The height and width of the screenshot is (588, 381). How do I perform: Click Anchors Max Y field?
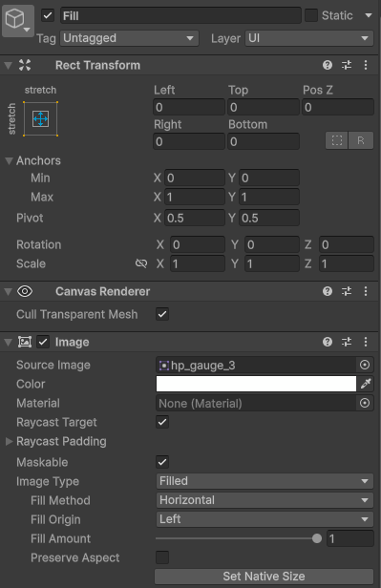coord(269,197)
